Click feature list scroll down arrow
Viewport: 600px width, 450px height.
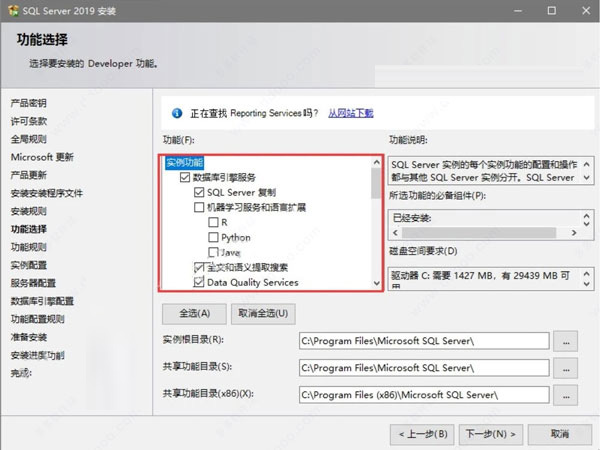377,283
